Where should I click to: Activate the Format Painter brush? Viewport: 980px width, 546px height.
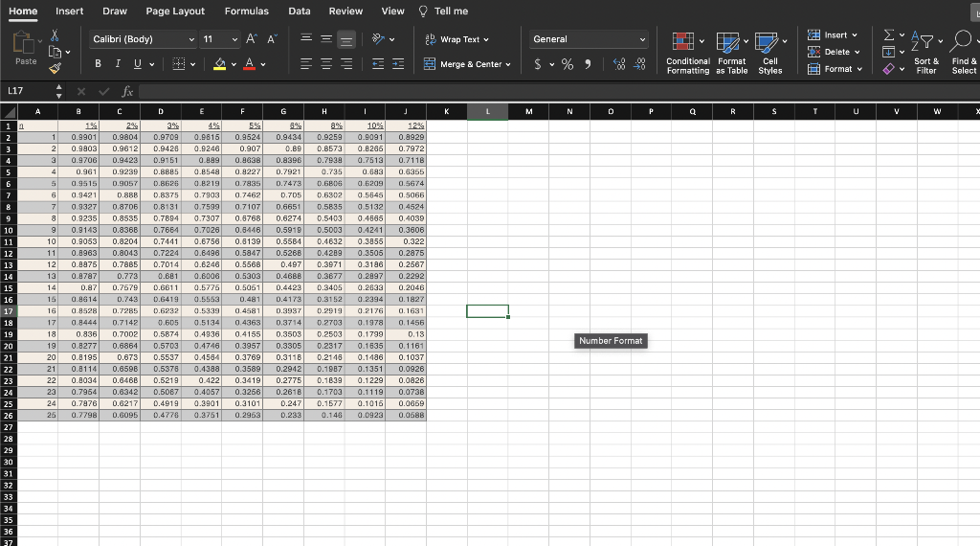(x=55, y=68)
